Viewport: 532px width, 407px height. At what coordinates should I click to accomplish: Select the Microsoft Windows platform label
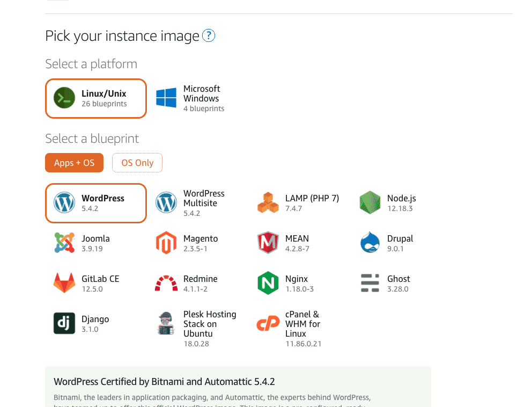point(202,93)
